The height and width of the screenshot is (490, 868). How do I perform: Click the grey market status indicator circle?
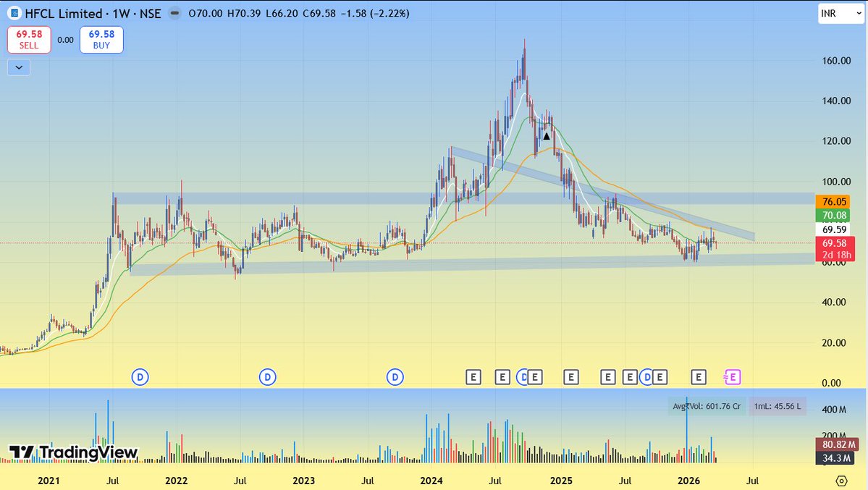[x=174, y=13]
